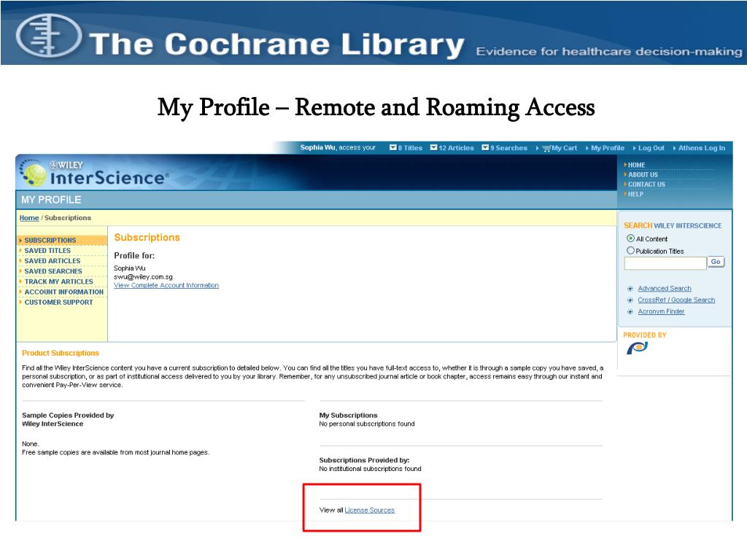Click the Subscriptions page heading
Screen dimensions: 747x560
pyautogui.click(x=147, y=237)
